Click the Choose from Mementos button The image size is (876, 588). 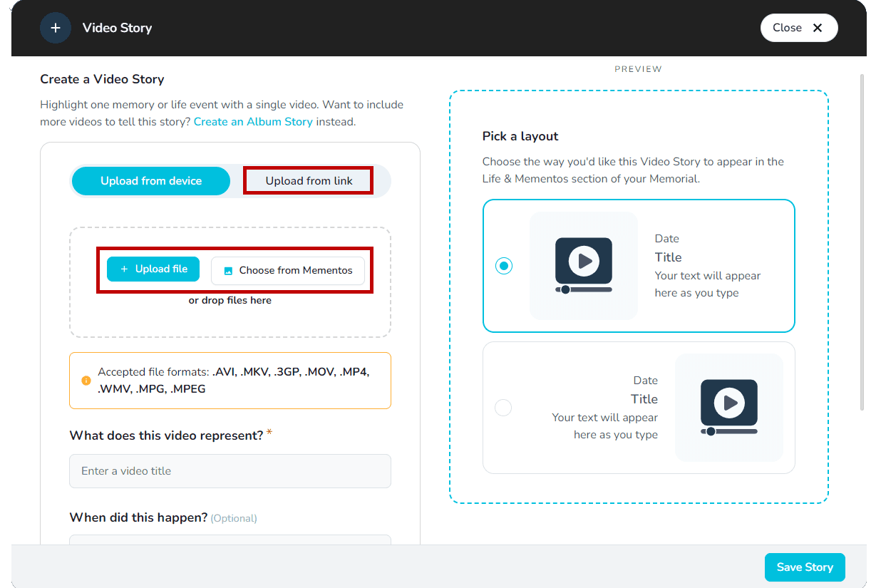(288, 270)
